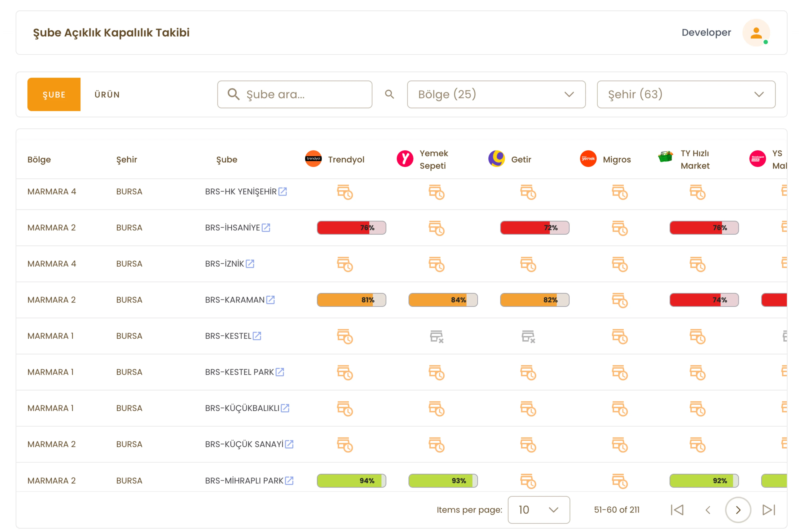The height and width of the screenshot is (532, 800).
Task: Click the BRS-KESTEL closed-store icon under Getir
Action: 528,336
